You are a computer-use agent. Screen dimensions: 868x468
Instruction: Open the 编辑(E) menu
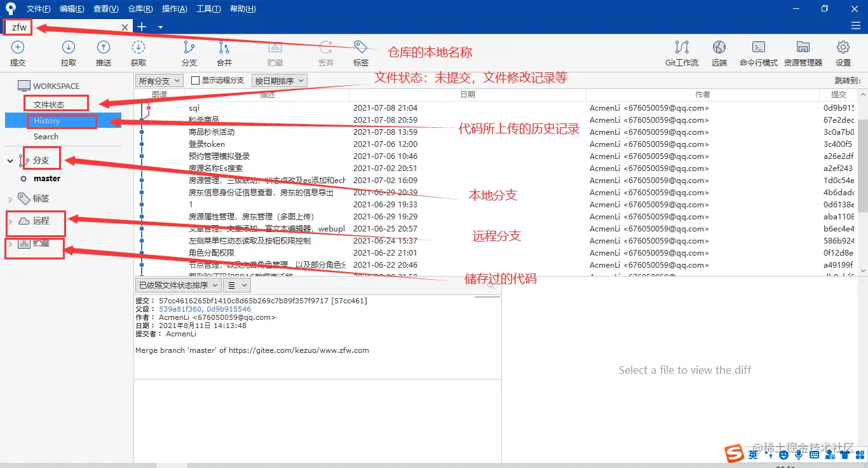point(72,9)
